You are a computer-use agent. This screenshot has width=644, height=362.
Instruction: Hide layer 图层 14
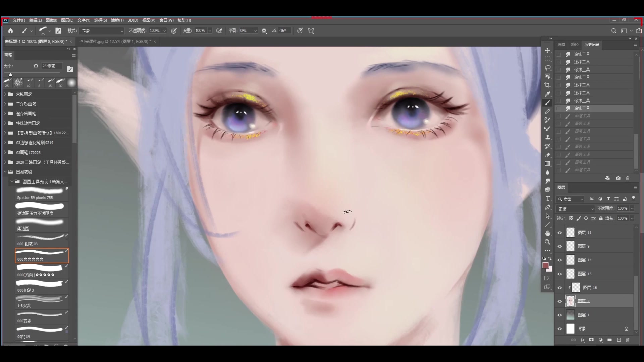click(x=559, y=260)
